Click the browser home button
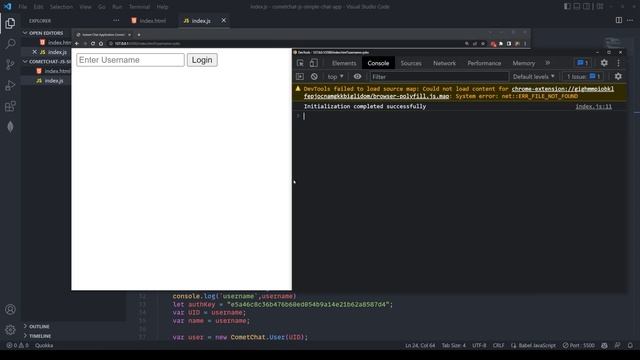The height and width of the screenshot is (360, 640). [101, 43]
